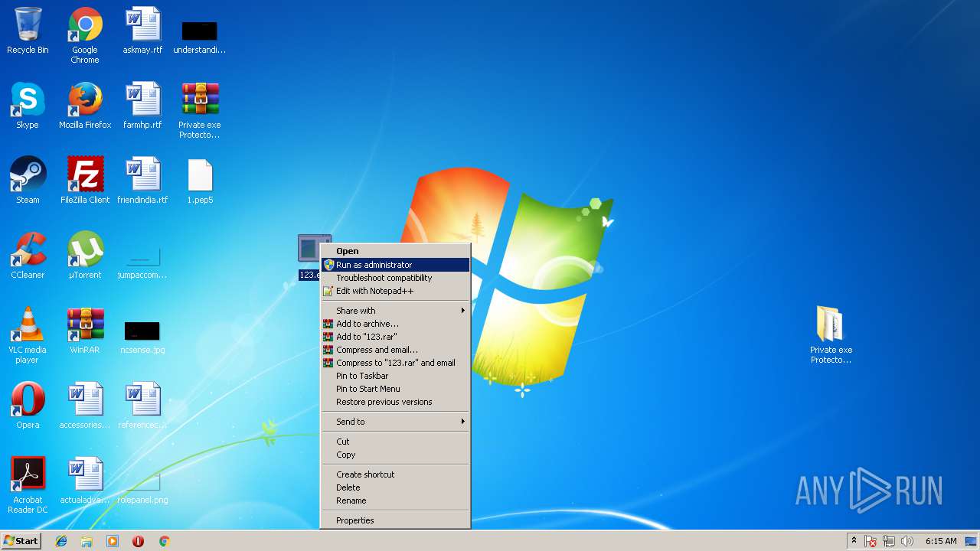
Task: Open the volume speaker tray icon
Action: [x=907, y=541]
